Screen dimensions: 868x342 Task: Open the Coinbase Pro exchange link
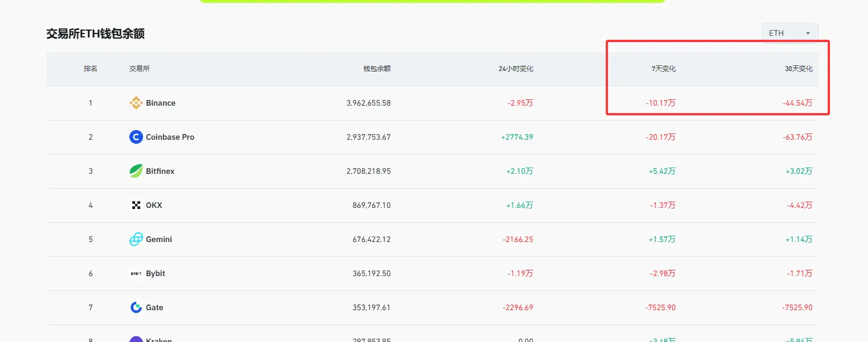[x=170, y=137]
